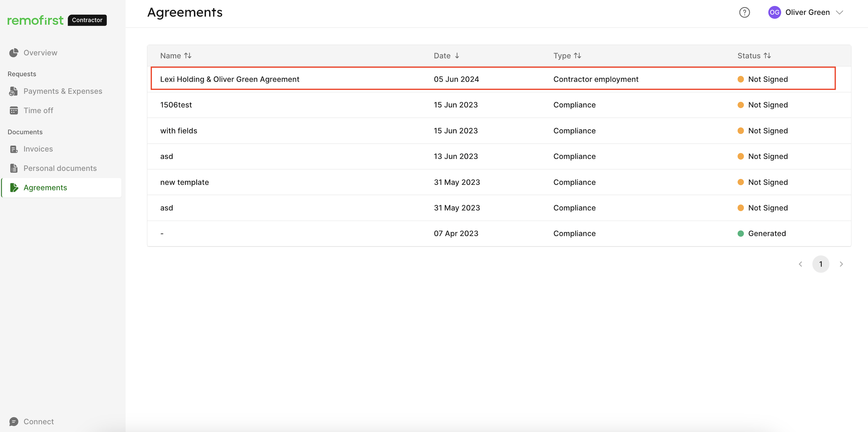This screenshot has height=432, width=868.
Task: Sort the table by Status arrows
Action: tap(767, 56)
